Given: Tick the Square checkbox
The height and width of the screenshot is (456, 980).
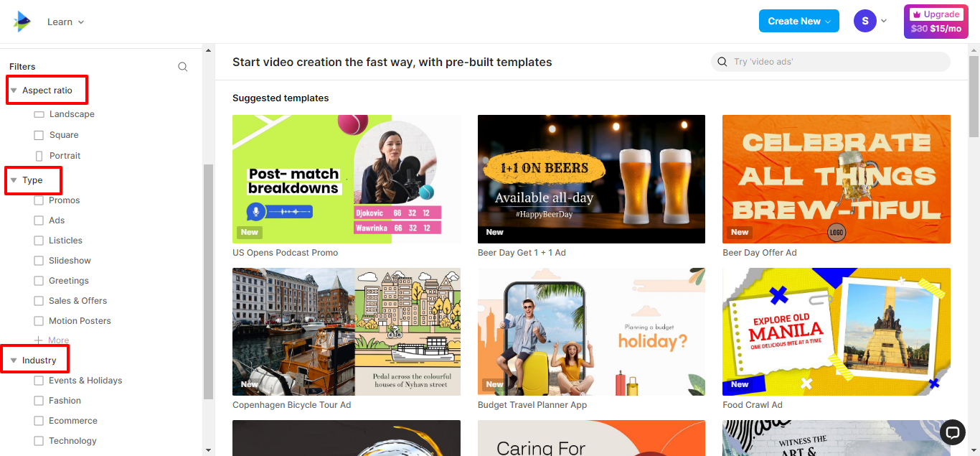Looking at the screenshot, I should 39,135.
